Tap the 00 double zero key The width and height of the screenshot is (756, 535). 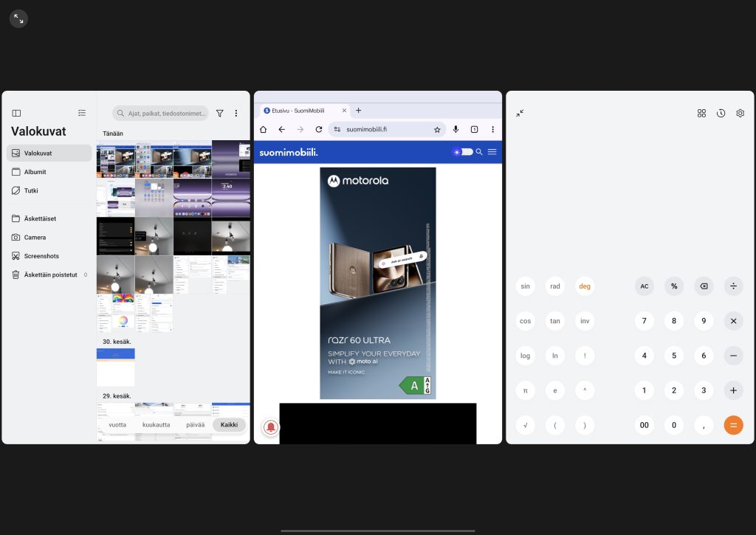pyautogui.click(x=644, y=425)
